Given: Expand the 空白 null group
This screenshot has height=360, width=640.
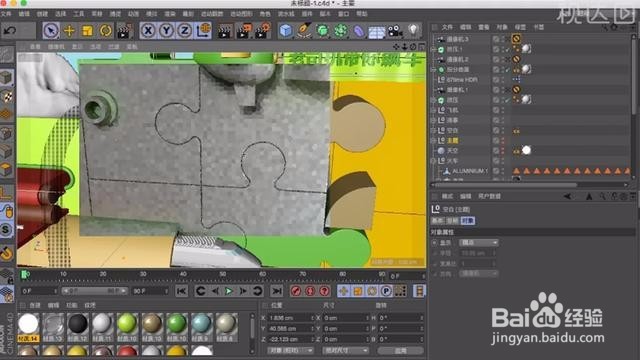Looking at the screenshot, I should click(434, 131).
